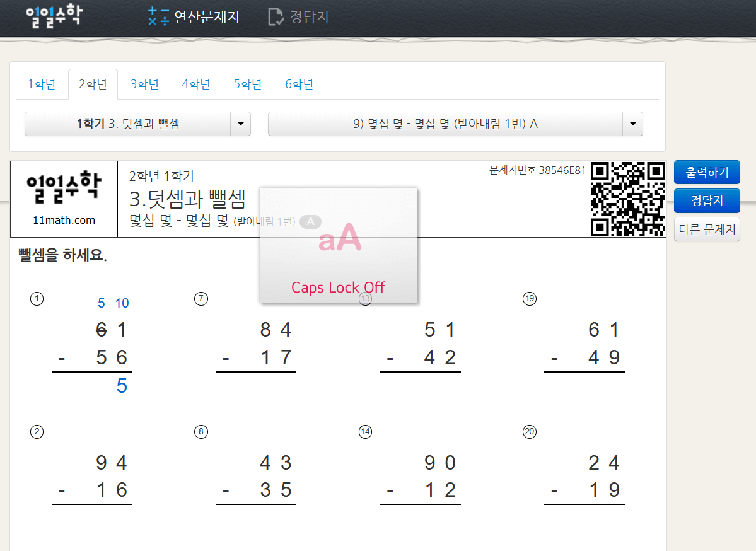Screen dimensions: 756x551
Task: Click the 정답지 page icon in header
Action: [x=276, y=17]
